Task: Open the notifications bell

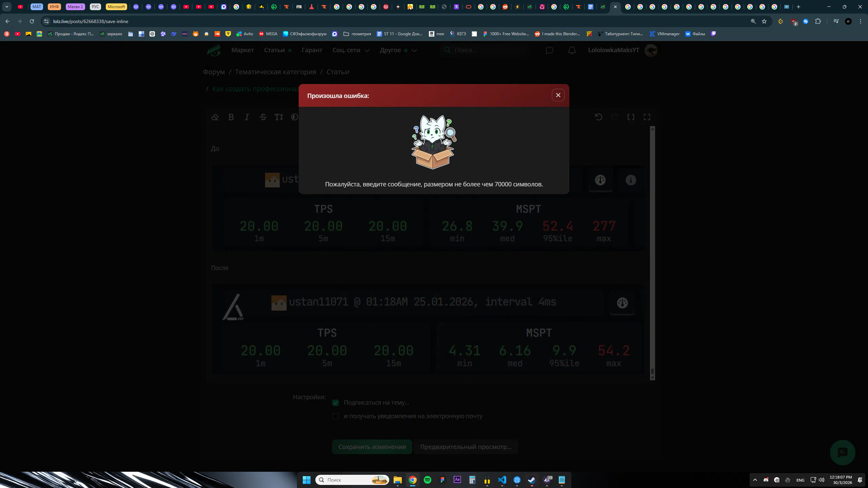Action: click(572, 50)
